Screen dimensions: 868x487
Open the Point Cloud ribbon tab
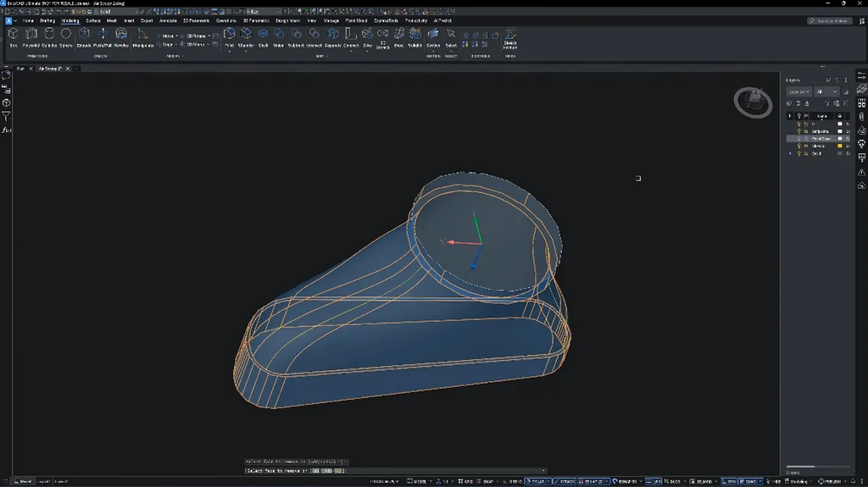pyautogui.click(x=356, y=20)
